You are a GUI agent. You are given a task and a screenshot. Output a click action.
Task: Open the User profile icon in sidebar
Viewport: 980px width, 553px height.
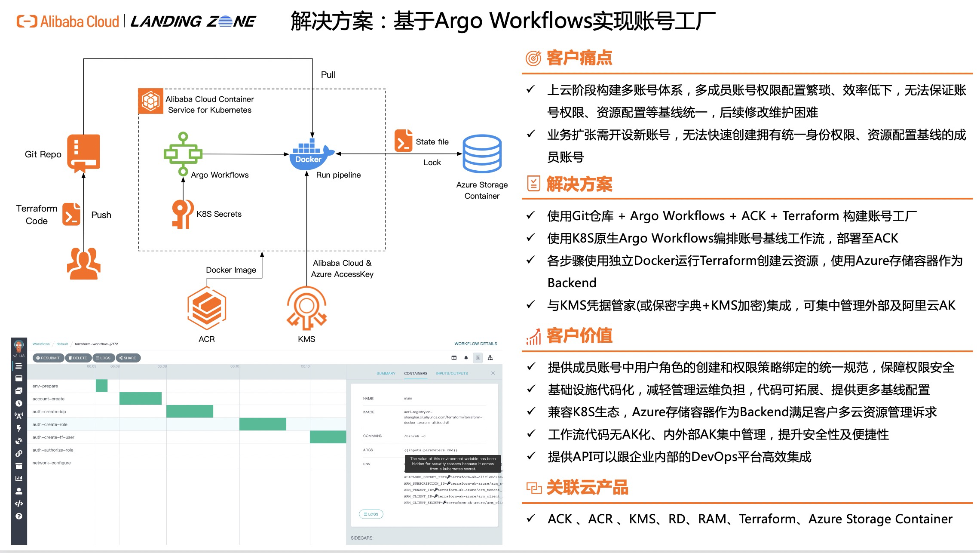[x=19, y=491]
